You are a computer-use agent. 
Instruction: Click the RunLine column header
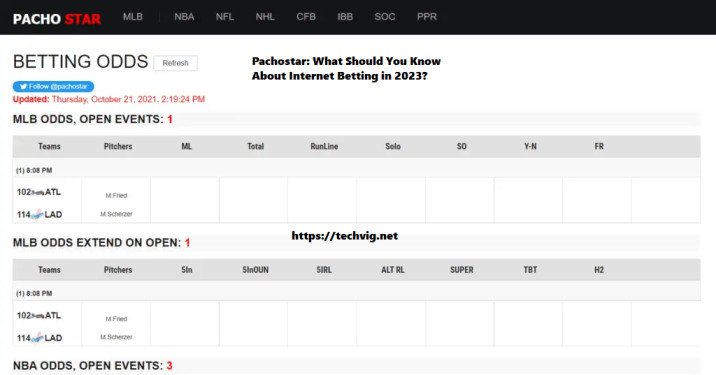coord(324,146)
